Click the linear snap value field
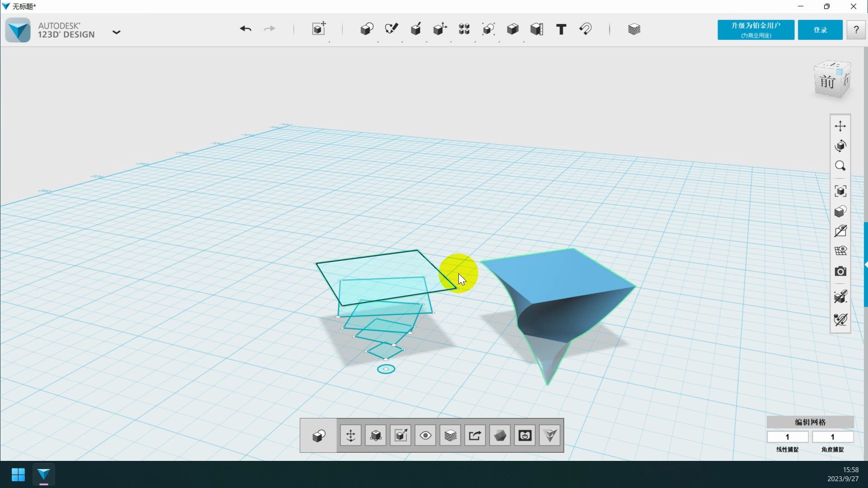This screenshot has width=868, height=488. tap(787, 437)
